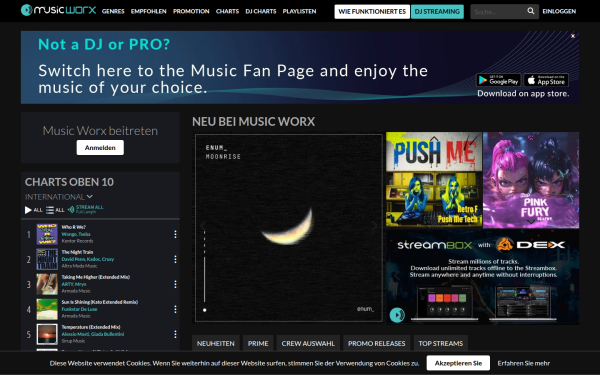Click artist link Wongo, Theba
The height and width of the screenshot is (375, 600).
(x=76, y=234)
